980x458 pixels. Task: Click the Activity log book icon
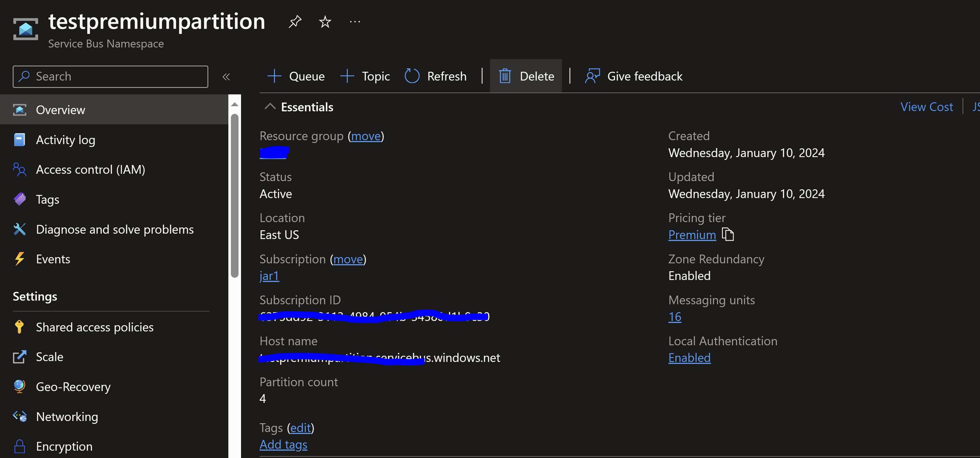coord(19,140)
